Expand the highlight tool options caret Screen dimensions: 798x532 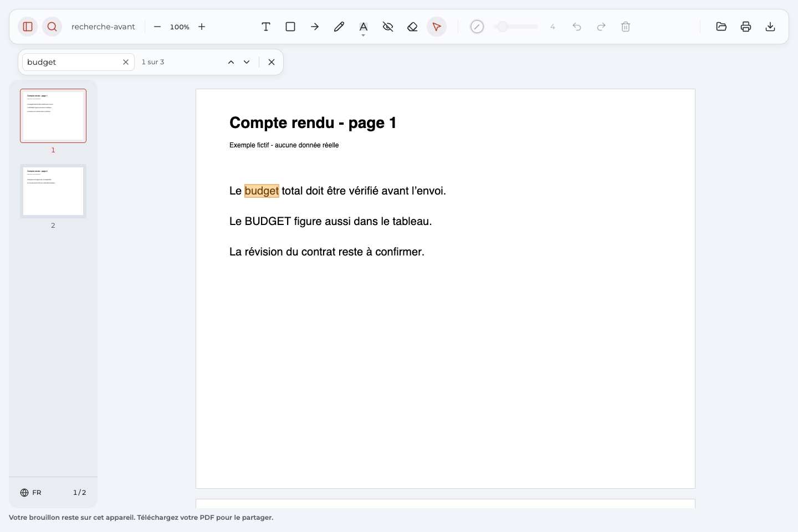tap(364, 35)
